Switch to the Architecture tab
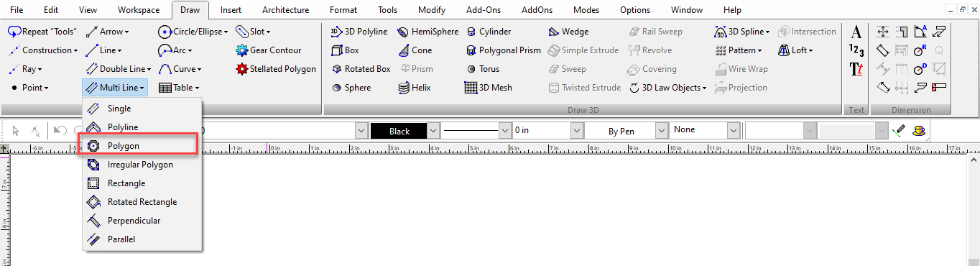The height and width of the screenshot is (266, 980). (285, 10)
